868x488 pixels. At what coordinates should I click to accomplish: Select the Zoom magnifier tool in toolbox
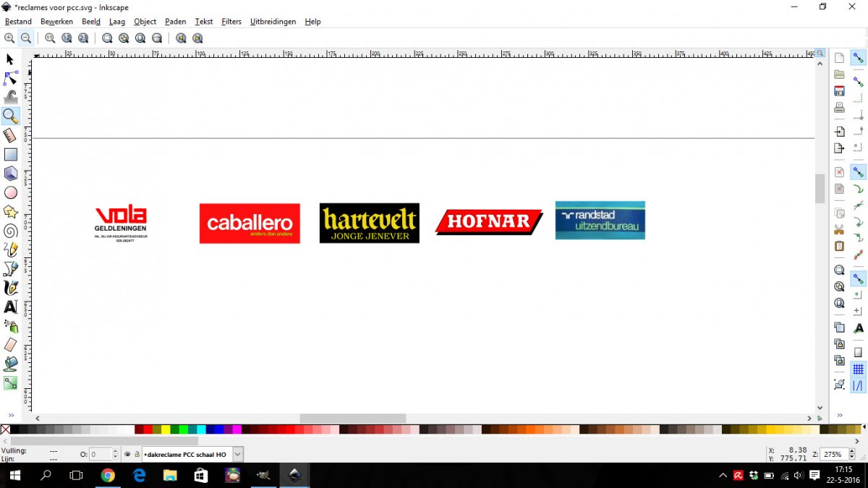[10, 116]
